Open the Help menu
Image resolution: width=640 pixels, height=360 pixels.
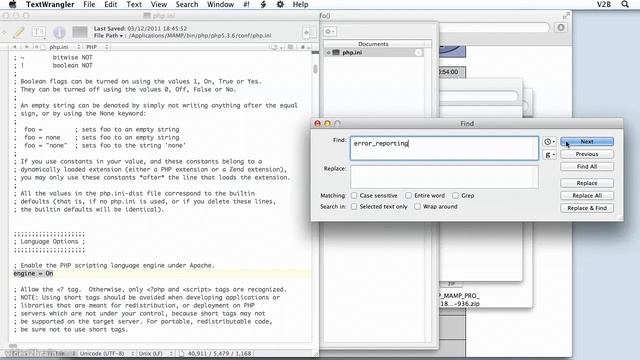300,4
